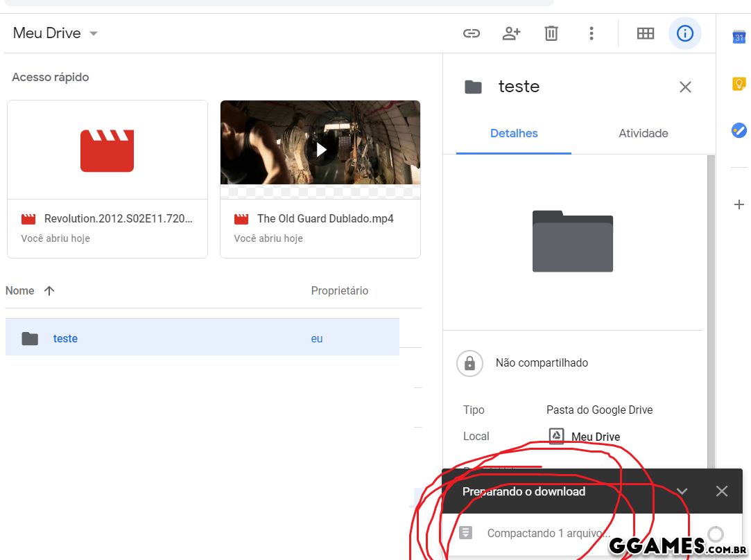
Task: Switch to grid layout view
Action: coord(646,33)
